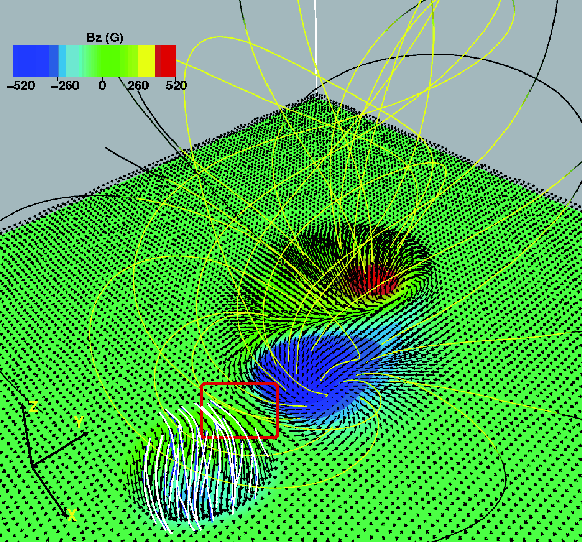Viewport: 582px width, 542px height.
Task: Click the Y axis label
Action: click(79, 422)
